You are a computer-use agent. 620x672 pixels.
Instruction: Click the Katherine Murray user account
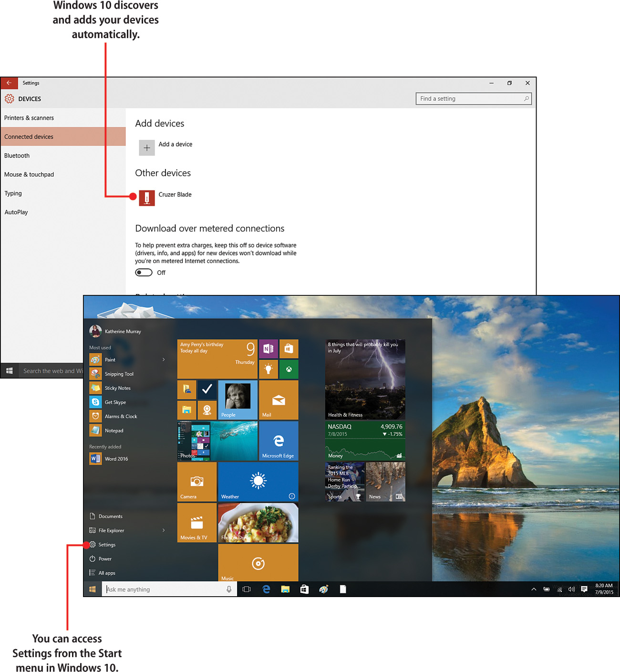[x=115, y=331]
